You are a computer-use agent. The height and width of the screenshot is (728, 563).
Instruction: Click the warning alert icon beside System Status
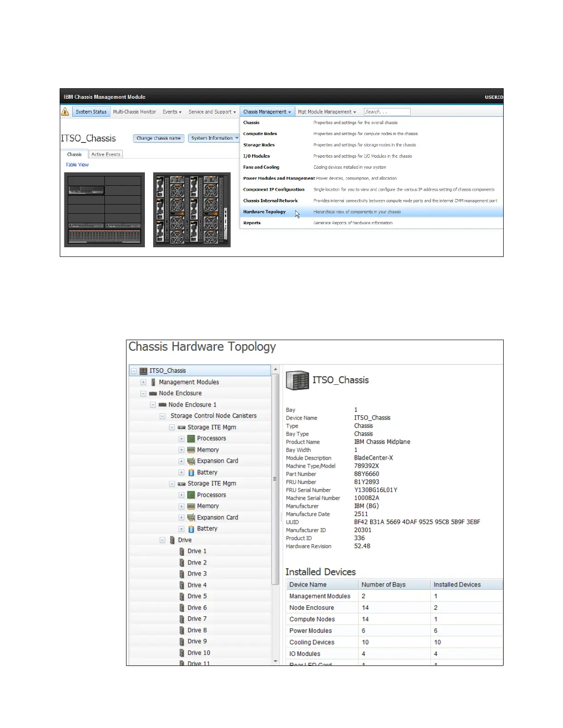click(x=65, y=112)
